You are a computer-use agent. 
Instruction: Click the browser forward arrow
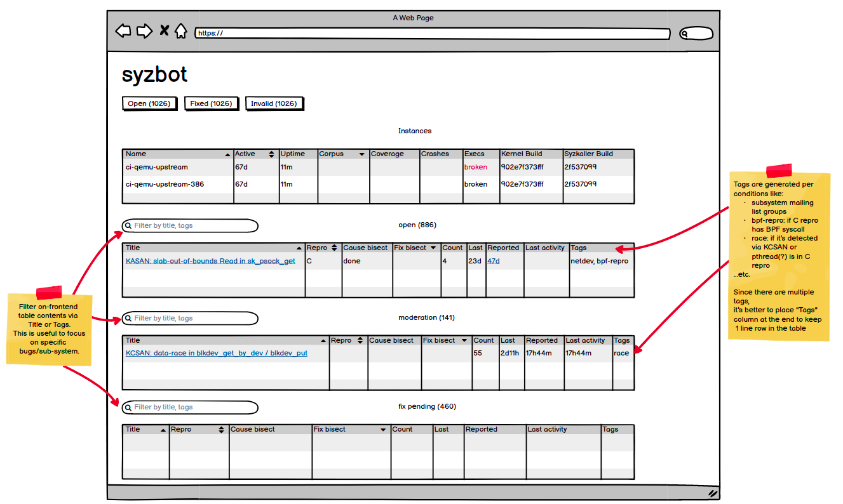click(145, 30)
